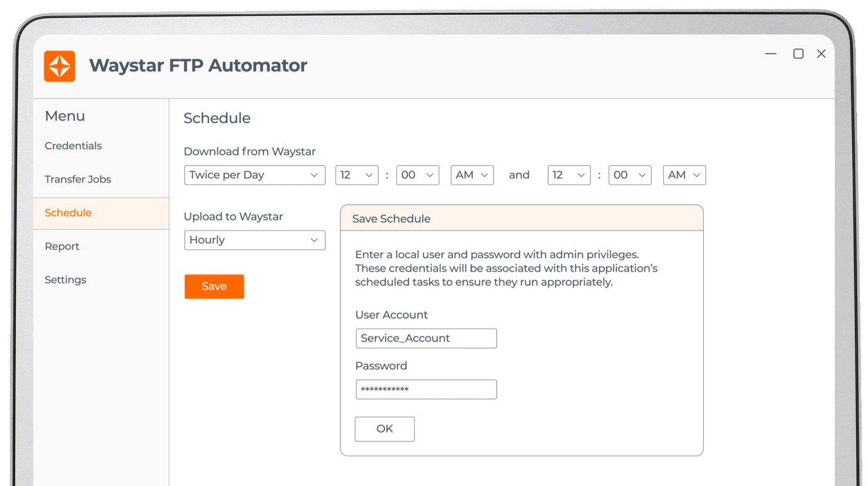Click the User Account input field
Image resolution: width=868 pixels, height=486 pixels.
click(426, 338)
